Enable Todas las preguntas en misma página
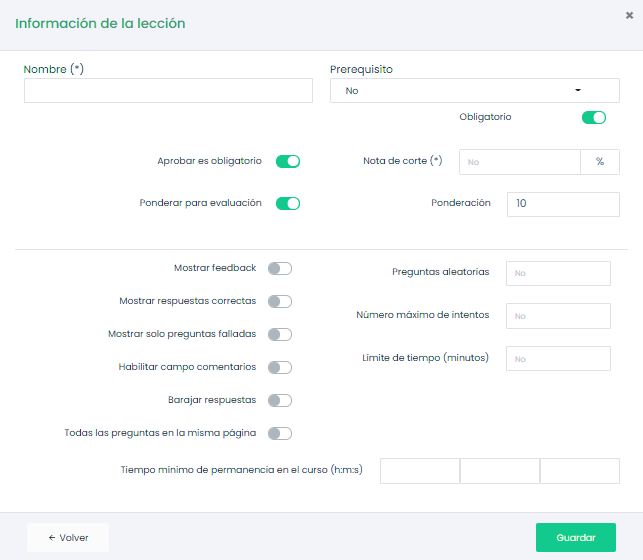The image size is (643, 560). (280, 433)
